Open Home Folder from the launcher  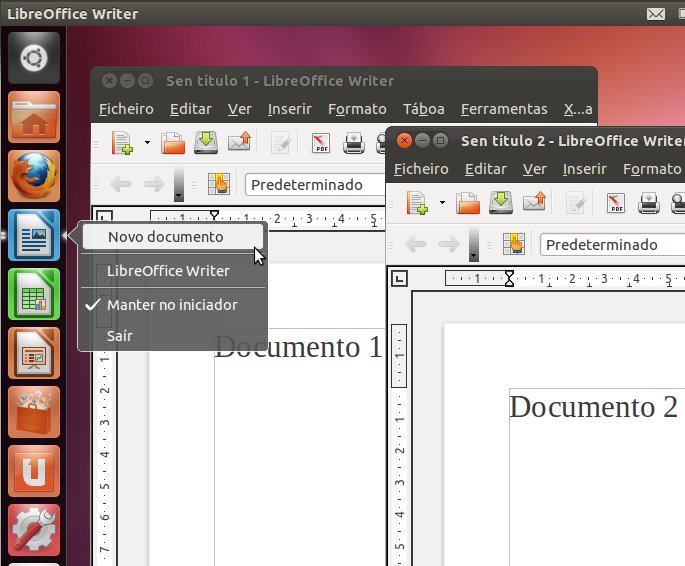tap(34, 117)
